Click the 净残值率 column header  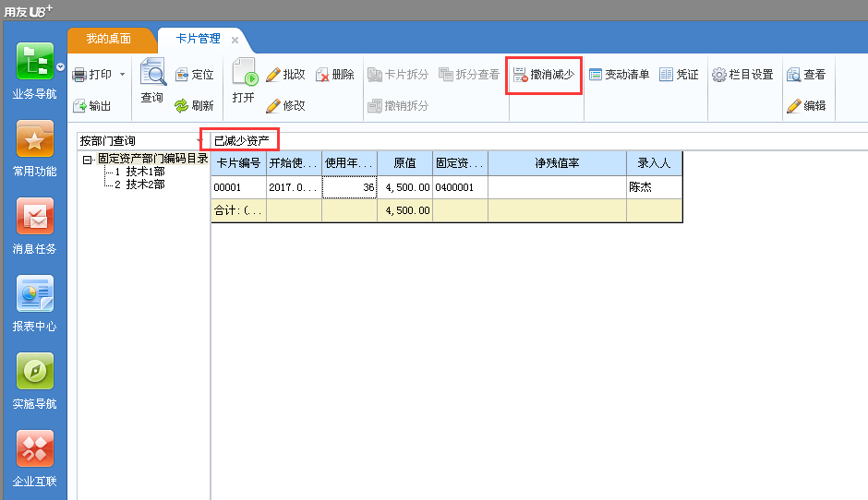click(x=558, y=163)
